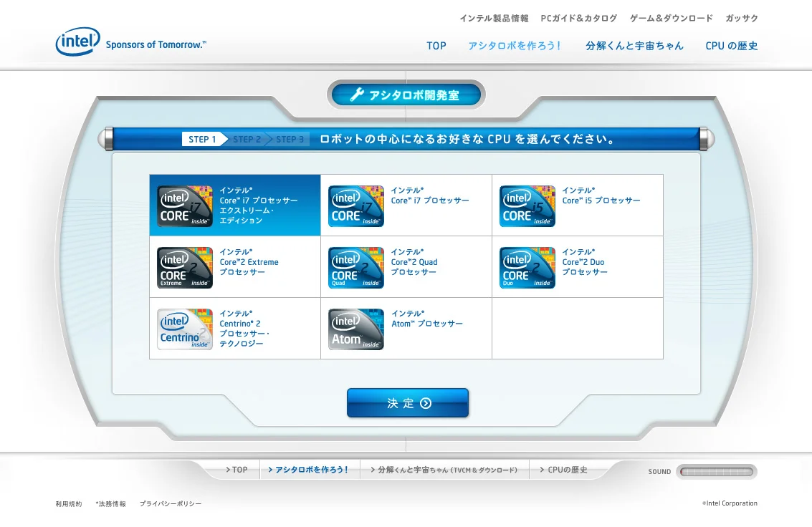The height and width of the screenshot is (527, 812).
Task: Click footer アシタロボを作ろう！ link
Action: coord(308,470)
